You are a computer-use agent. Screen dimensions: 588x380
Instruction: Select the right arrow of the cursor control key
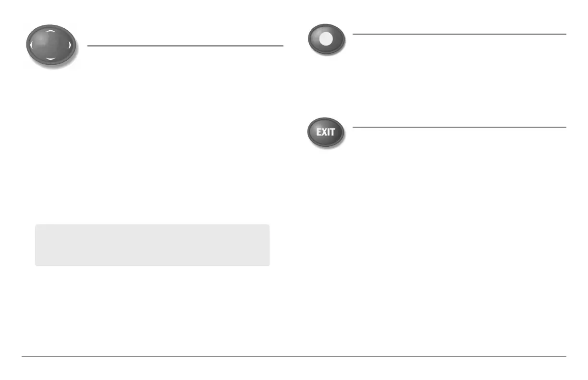click(70, 45)
